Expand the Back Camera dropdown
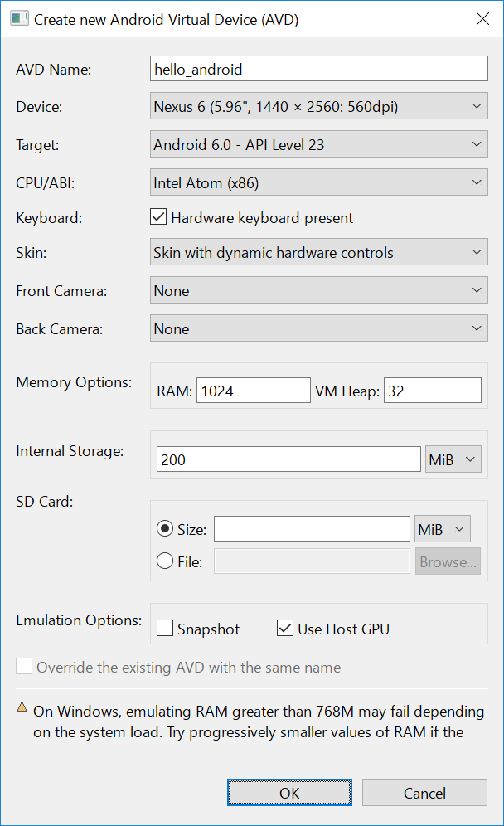Image resolution: width=504 pixels, height=826 pixels. point(319,328)
